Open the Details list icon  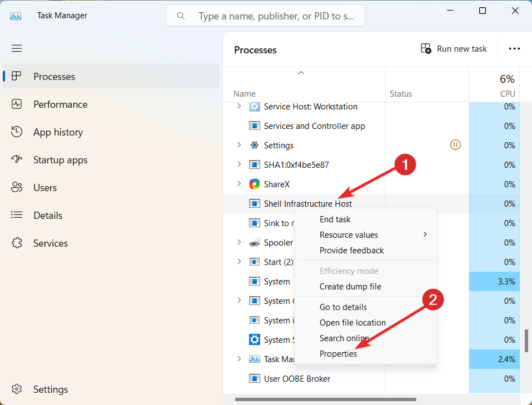point(17,216)
